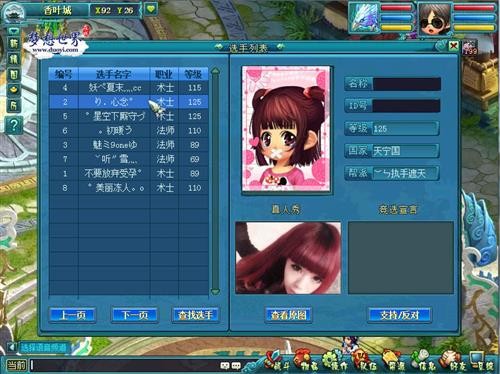Sort by 编号 column header
Image resolution: width=500 pixels, height=374 pixels.
(x=64, y=74)
